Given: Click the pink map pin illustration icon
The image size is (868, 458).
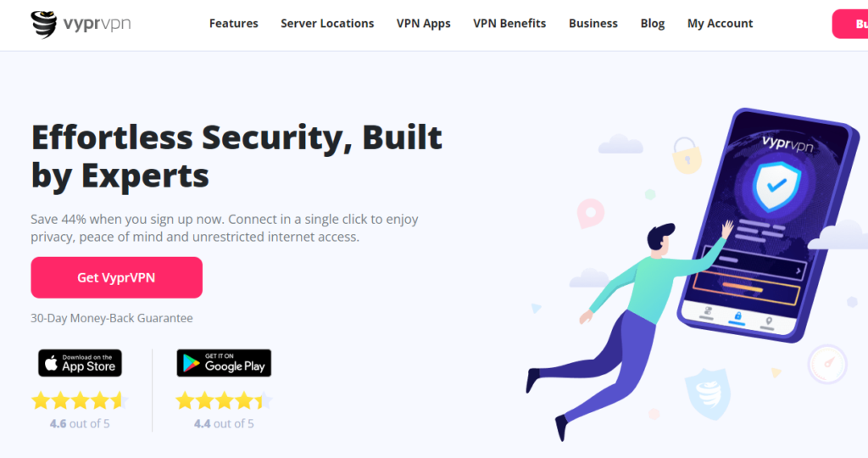Looking at the screenshot, I should tap(590, 213).
